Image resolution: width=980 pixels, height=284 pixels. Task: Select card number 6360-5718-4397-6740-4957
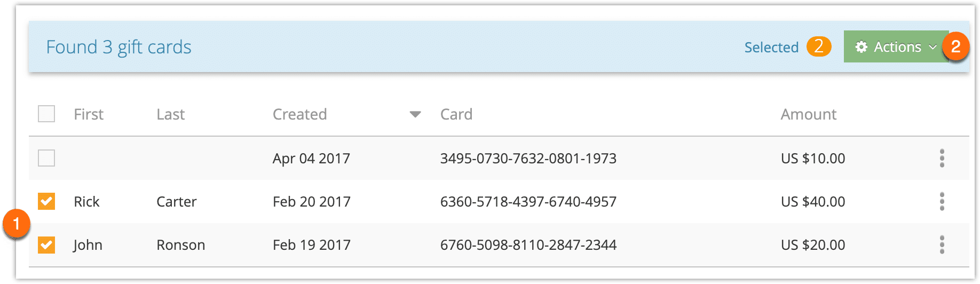tap(528, 202)
